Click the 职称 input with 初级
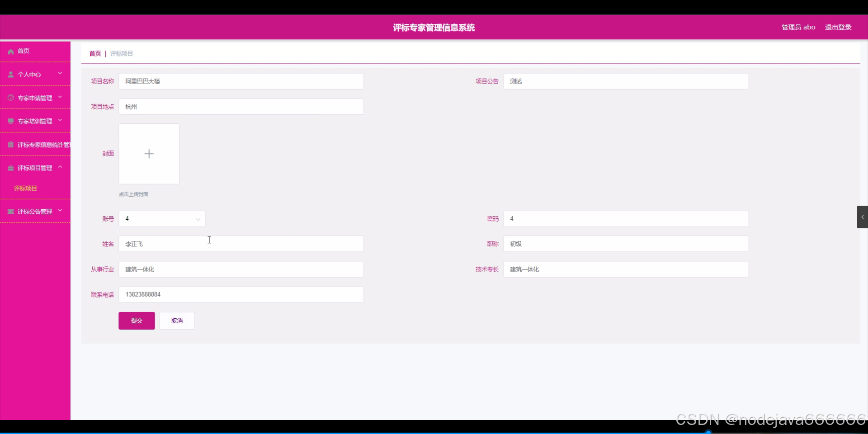The image size is (868, 434). 626,244
